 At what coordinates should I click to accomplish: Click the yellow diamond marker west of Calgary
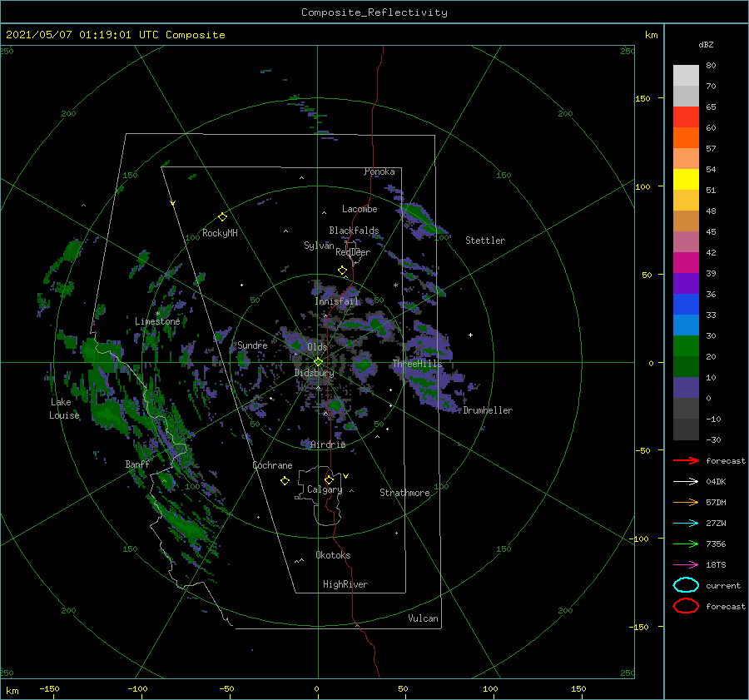point(285,481)
